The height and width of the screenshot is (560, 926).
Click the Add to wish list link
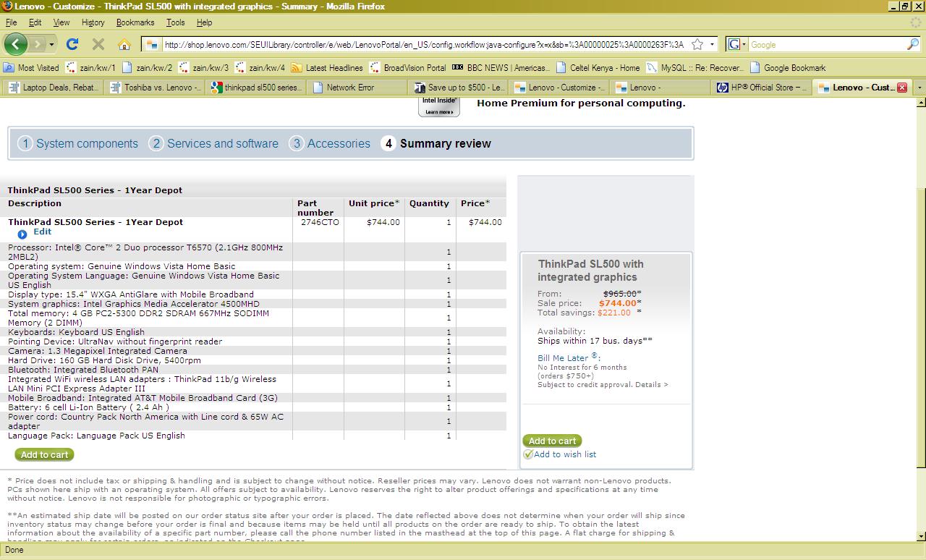[x=565, y=454]
